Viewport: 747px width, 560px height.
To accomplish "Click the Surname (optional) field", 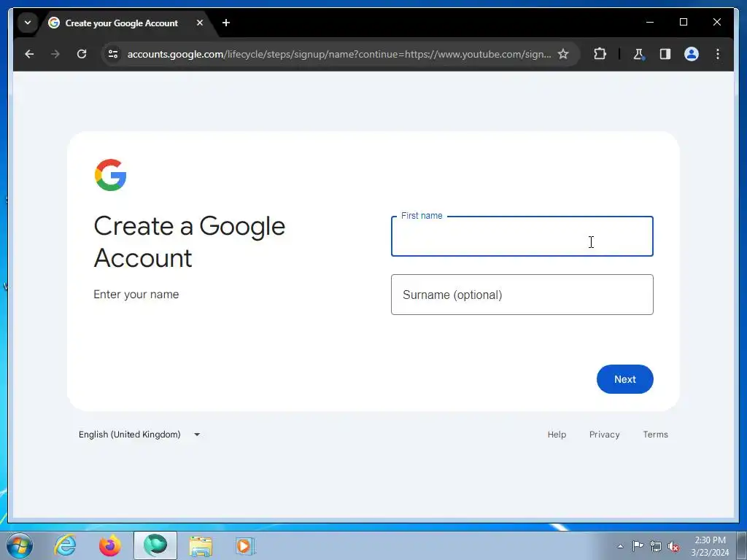I will (x=522, y=295).
